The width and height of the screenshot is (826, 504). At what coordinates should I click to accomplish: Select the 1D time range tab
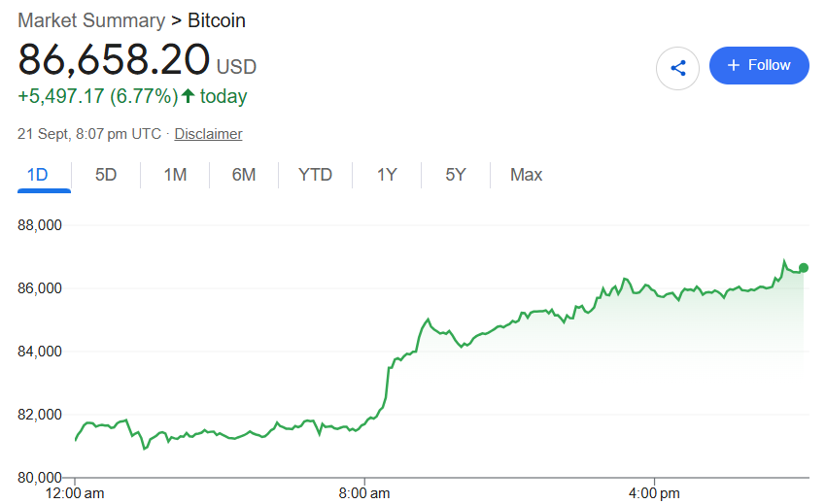coord(37,175)
